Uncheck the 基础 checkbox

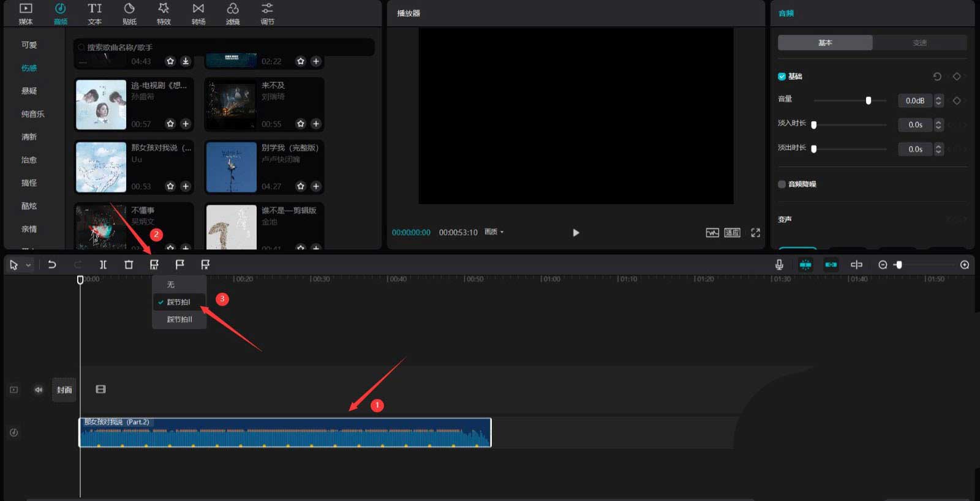click(x=782, y=77)
